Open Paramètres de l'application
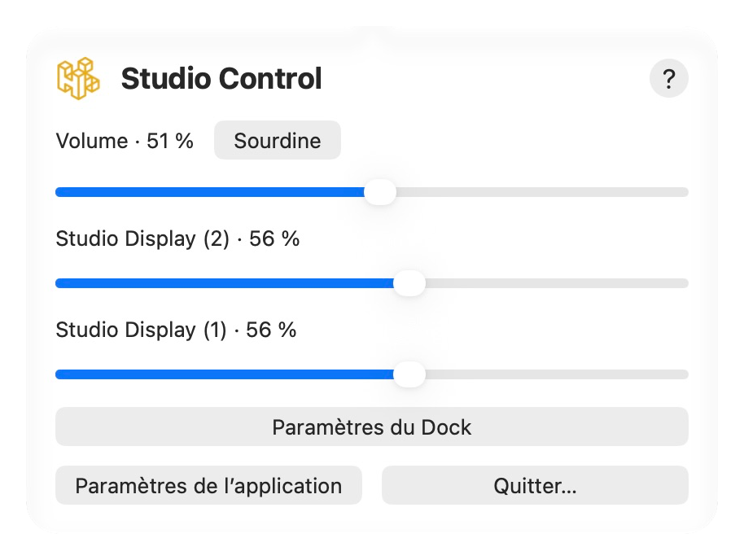 (x=208, y=485)
